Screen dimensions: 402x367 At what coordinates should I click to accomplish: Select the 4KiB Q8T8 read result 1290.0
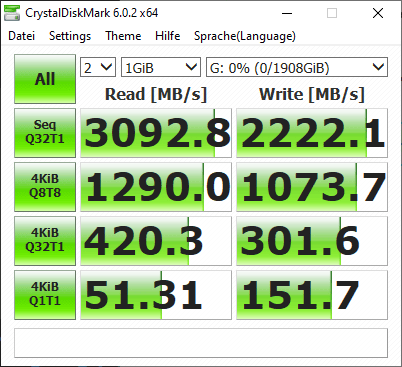(156, 187)
